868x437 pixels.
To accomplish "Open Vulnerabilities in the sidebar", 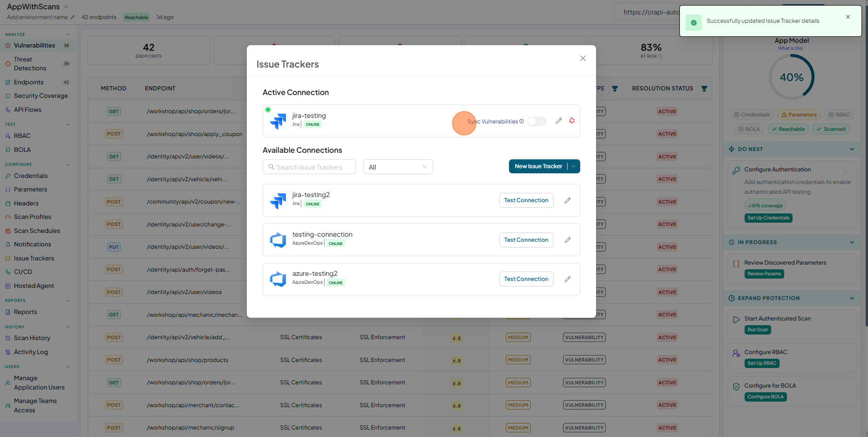I will click(x=34, y=45).
